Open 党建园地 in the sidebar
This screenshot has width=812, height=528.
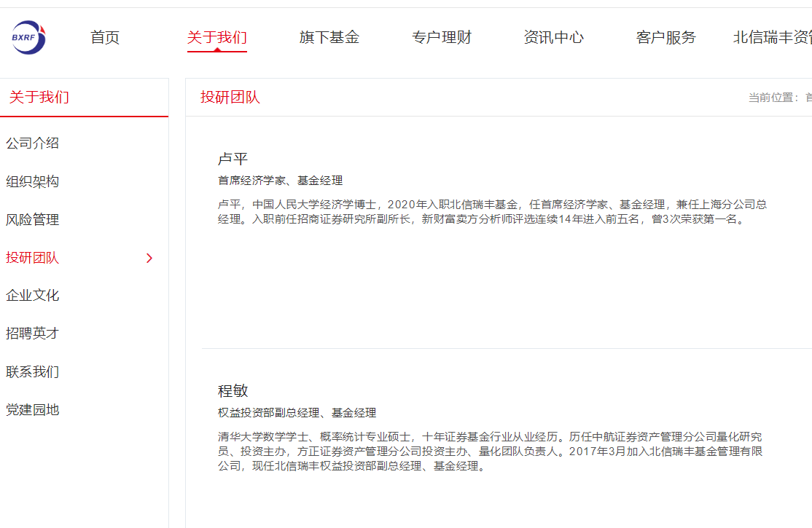click(33, 410)
